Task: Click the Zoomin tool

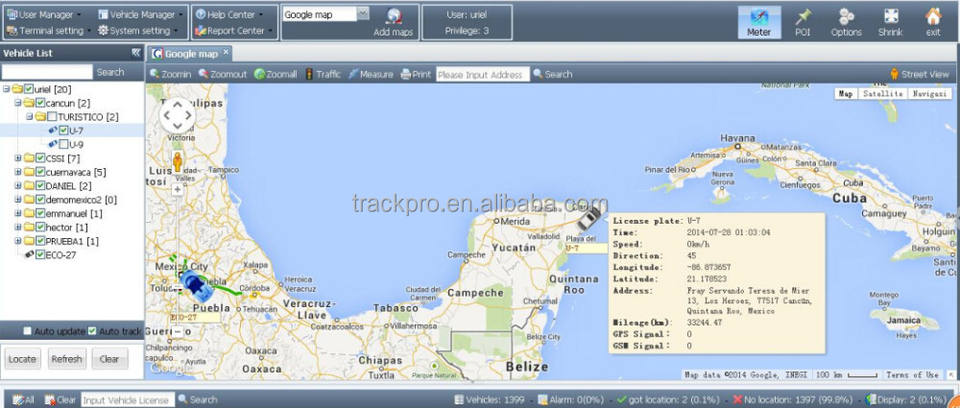Action: (170, 74)
